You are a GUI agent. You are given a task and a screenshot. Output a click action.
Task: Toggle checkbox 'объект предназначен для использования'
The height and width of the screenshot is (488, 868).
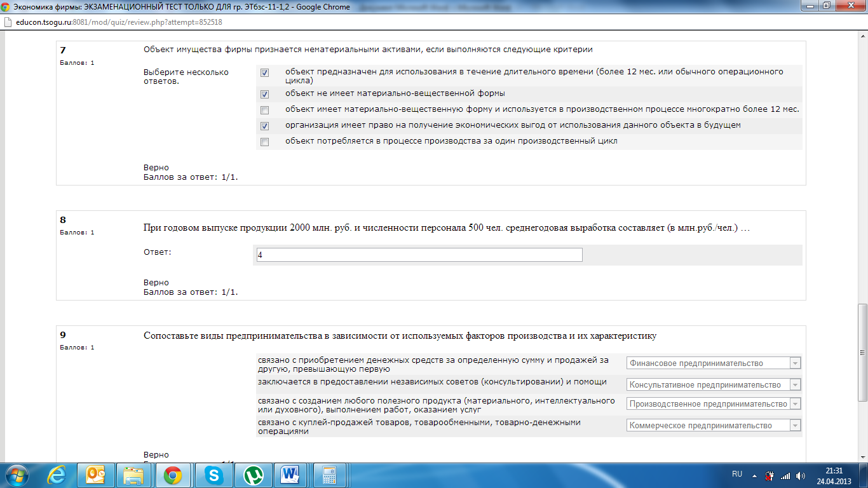click(x=264, y=72)
